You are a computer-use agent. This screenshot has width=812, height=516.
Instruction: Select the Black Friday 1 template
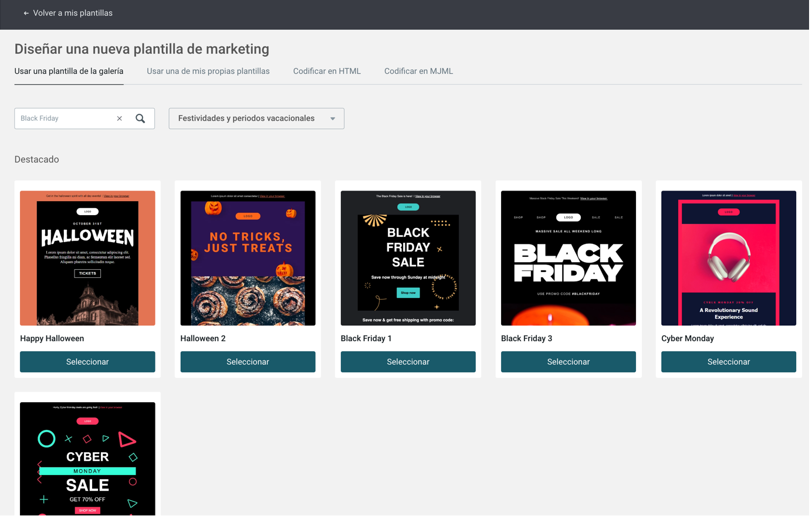click(x=410, y=363)
